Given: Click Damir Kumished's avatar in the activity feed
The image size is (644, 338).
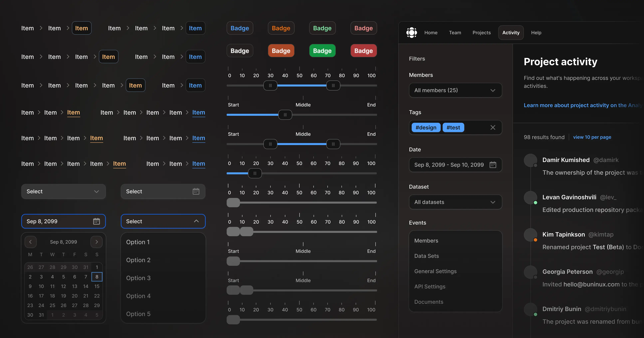Looking at the screenshot, I should click(x=531, y=160).
